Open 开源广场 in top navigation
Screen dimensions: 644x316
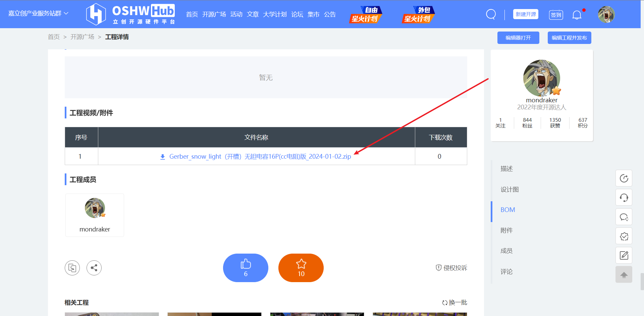click(x=214, y=14)
